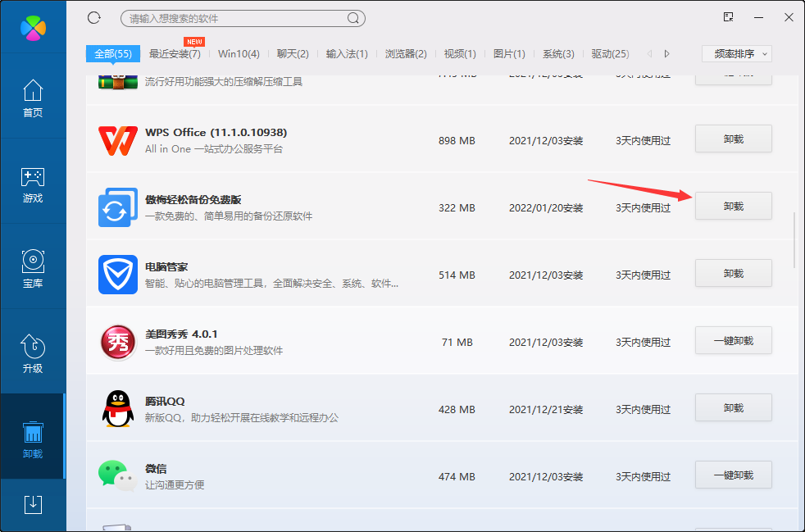The height and width of the screenshot is (532, 805).
Task: Select the 腾讯QQ title text
Action: tap(165, 402)
